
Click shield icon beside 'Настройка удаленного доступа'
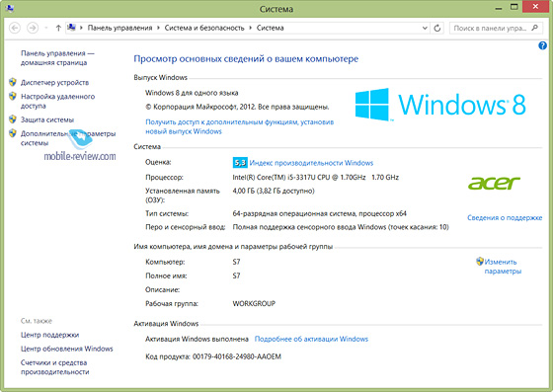13,96
